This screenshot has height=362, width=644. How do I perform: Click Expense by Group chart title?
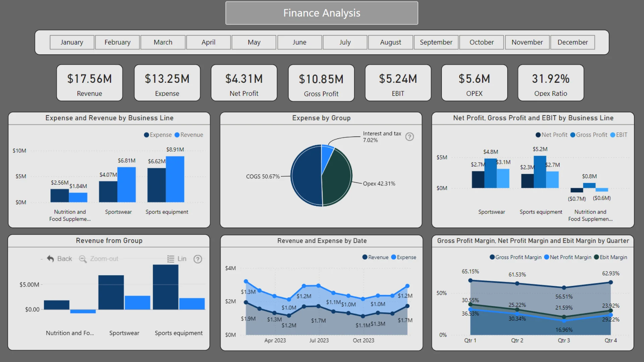[x=321, y=118]
